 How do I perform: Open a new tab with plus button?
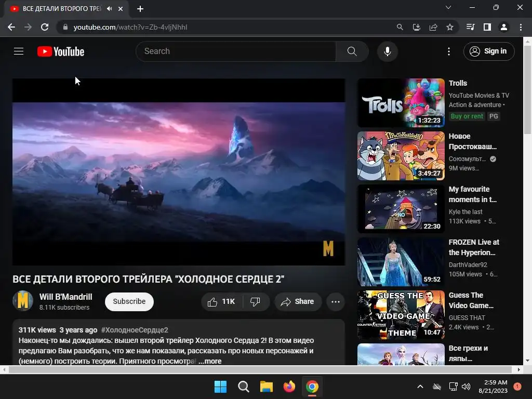[x=140, y=9]
